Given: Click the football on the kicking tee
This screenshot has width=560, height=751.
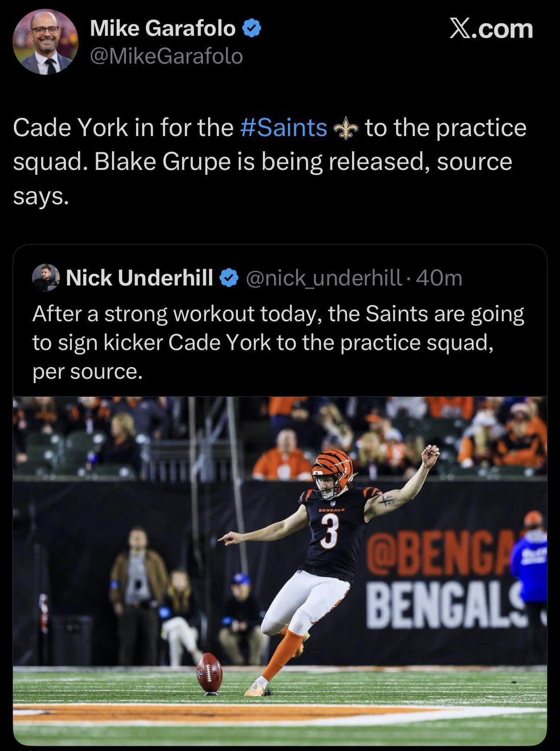Looking at the screenshot, I should pyautogui.click(x=209, y=673).
